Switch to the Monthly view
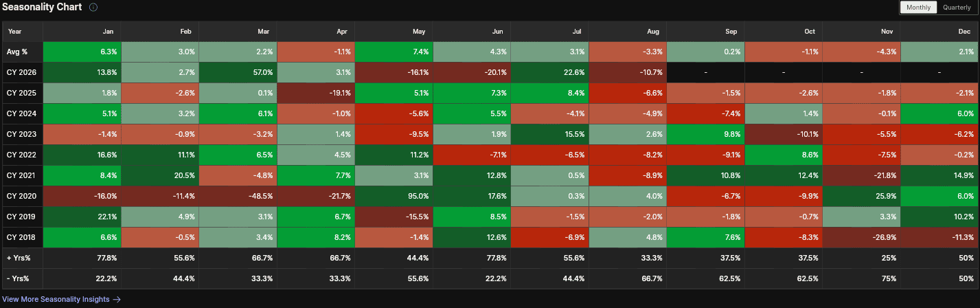The height and width of the screenshot is (308, 980). coord(918,8)
